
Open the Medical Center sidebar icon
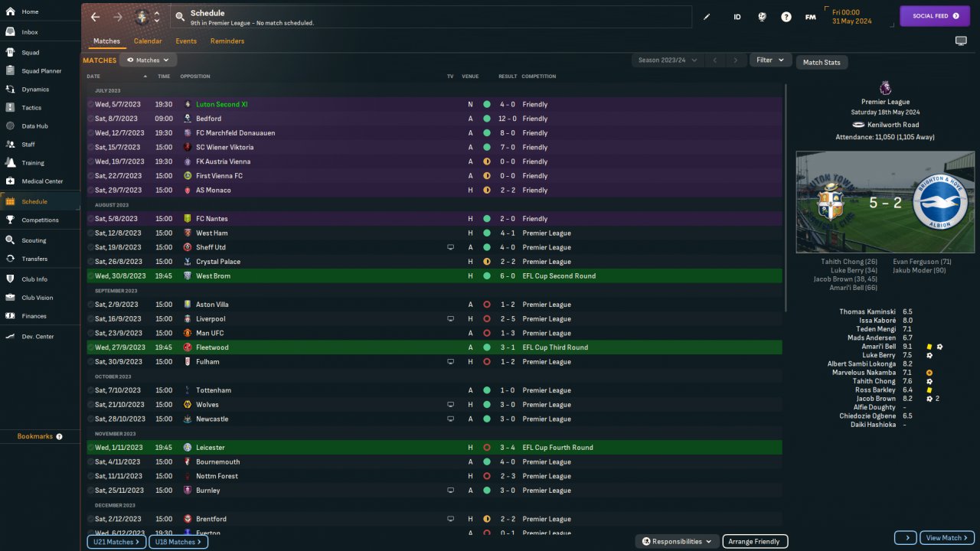point(10,181)
